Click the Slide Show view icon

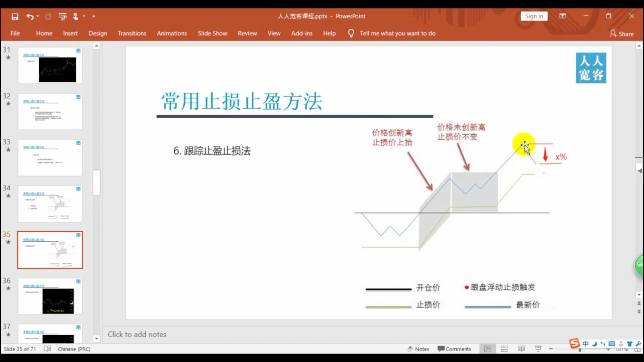point(538,349)
